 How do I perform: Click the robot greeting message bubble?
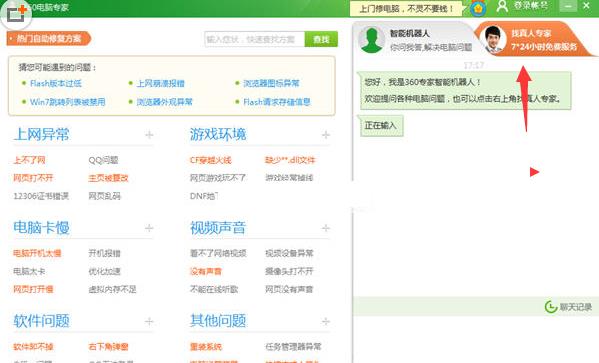[465, 91]
